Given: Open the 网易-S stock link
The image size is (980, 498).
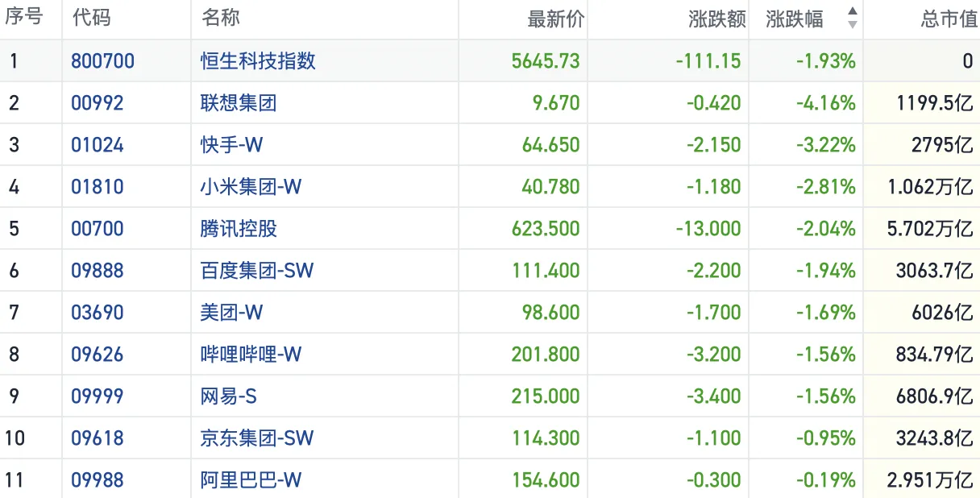Looking at the screenshot, I should [229, 396].
